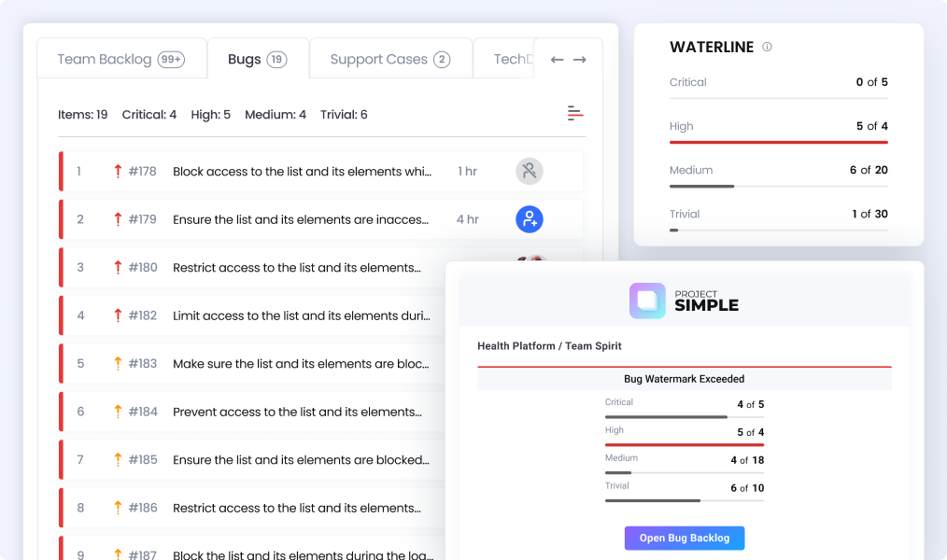Click the right arrow to scroll tabs

(580, 60)
